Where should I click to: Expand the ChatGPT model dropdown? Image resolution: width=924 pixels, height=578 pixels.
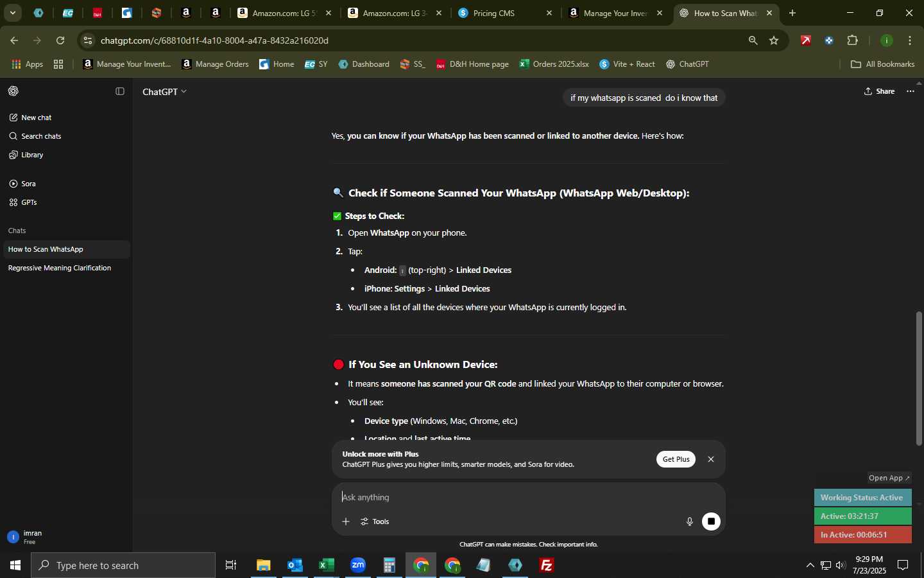click(164, 92)
